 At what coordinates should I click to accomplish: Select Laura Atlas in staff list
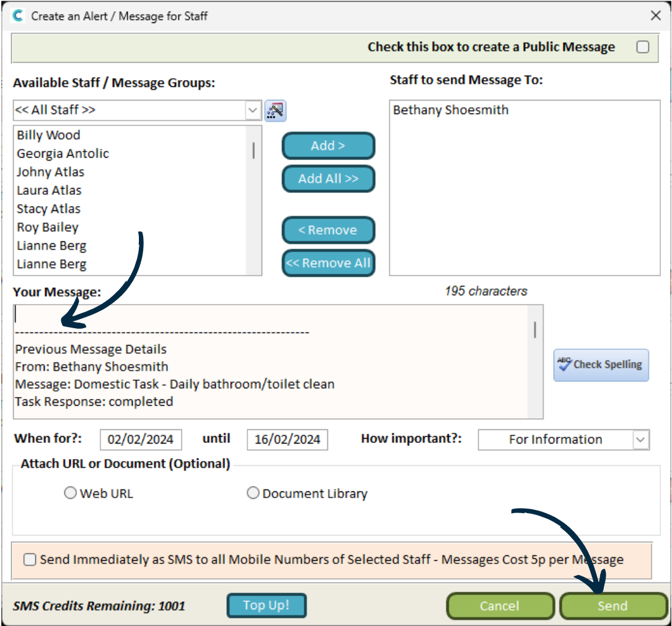(x=50, y=190)
